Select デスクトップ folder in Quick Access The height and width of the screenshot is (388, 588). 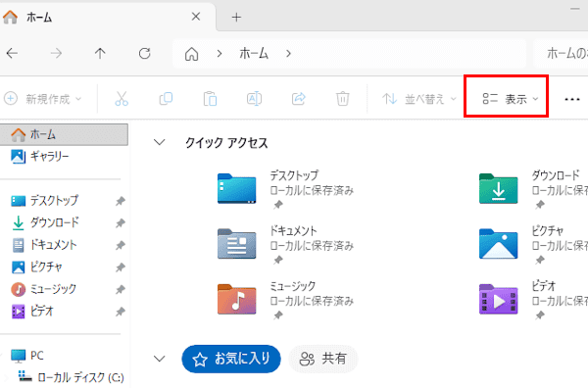coord(286,188)
